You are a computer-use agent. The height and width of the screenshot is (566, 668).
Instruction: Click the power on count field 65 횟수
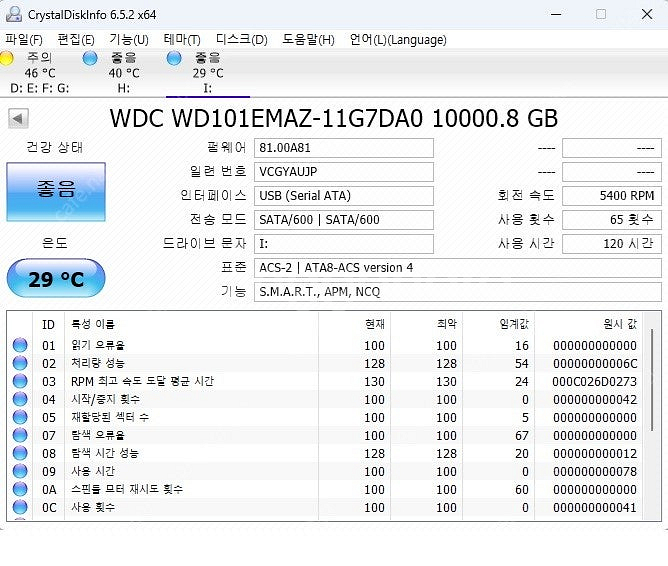612,220
